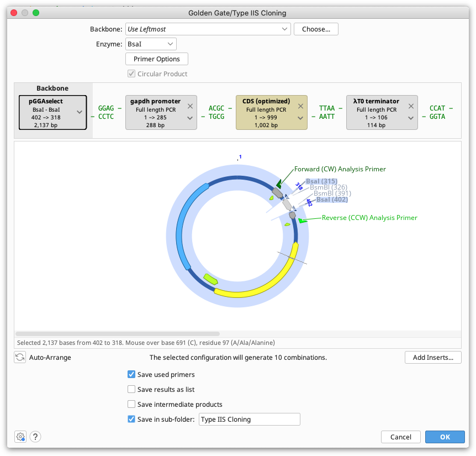This screenshot has width=476, height=456.
Task: Select the CDS (optimized) fragment card
Action: coord(271,112)
